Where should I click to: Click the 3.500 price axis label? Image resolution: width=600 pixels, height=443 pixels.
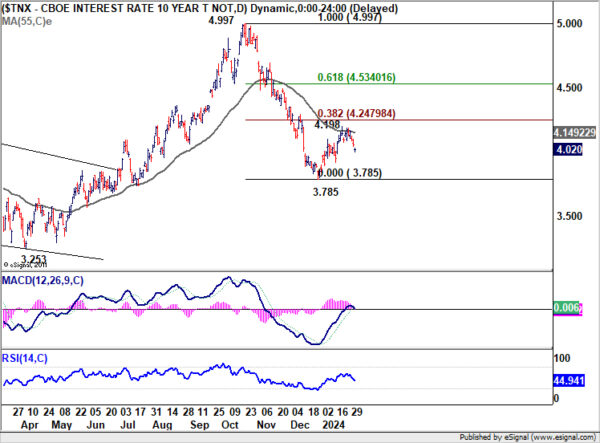coord(569,217)
